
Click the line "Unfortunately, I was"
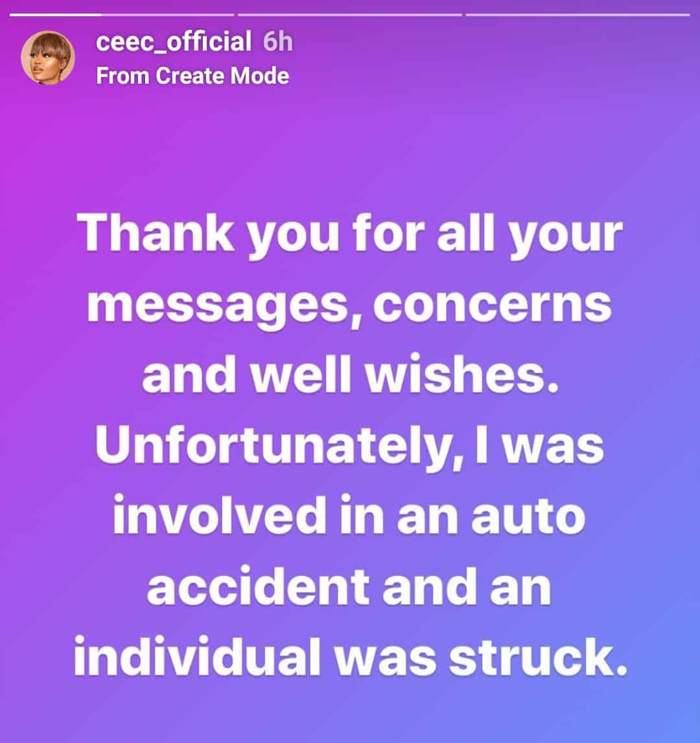[x=350, y=447]
